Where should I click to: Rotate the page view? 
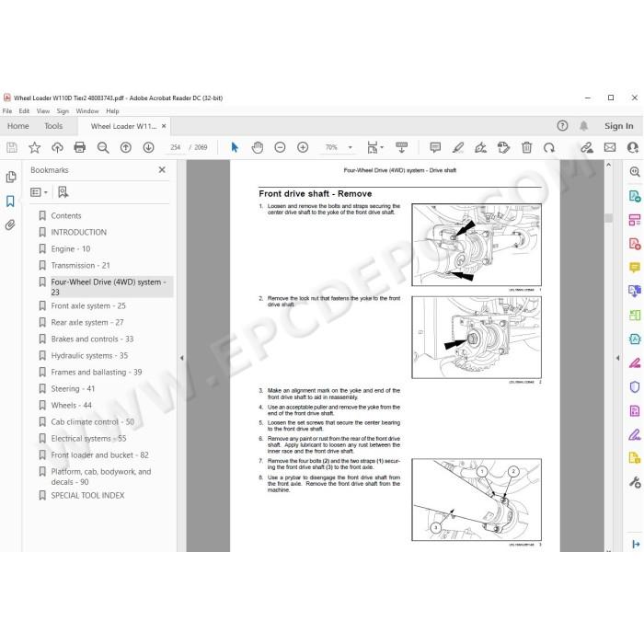[549, 147]
